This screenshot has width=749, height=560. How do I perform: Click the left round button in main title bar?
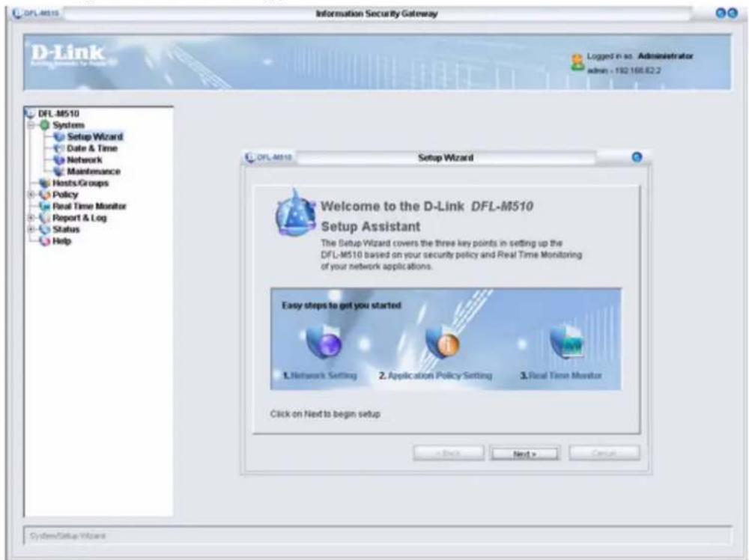[721, 13]
